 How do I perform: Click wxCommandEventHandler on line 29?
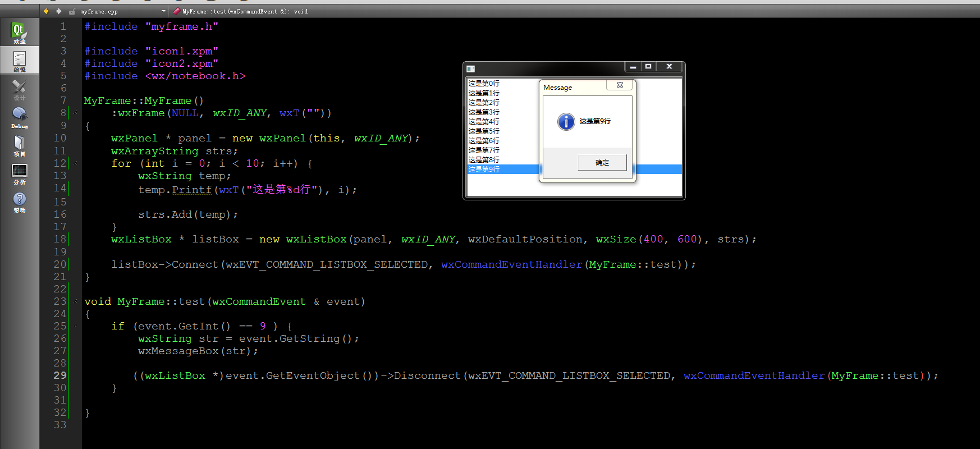754,375
